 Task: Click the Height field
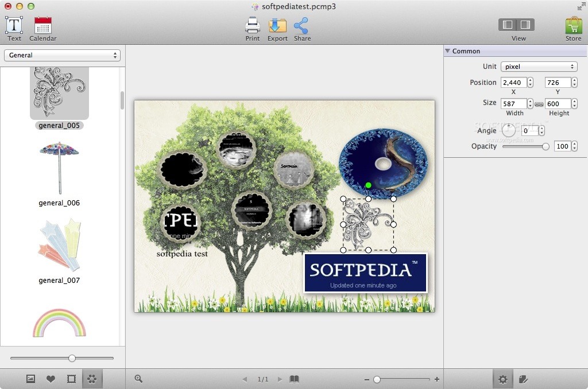pyautogui.click(x=558, y=103)
